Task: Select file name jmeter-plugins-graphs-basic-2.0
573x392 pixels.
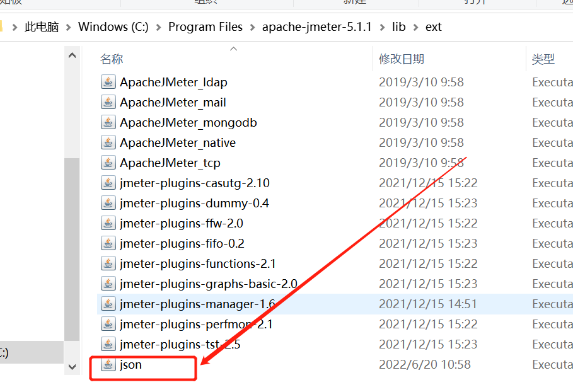Action: [209, 284]
